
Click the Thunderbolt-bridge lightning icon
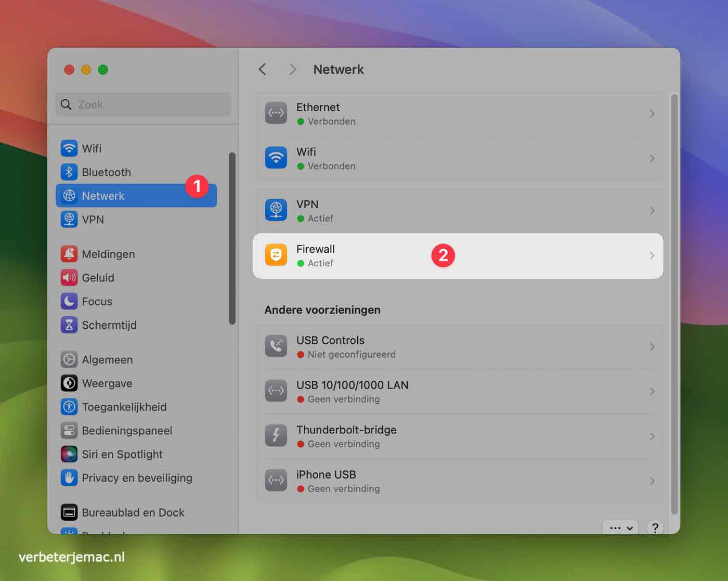click(x=276, y=436)
